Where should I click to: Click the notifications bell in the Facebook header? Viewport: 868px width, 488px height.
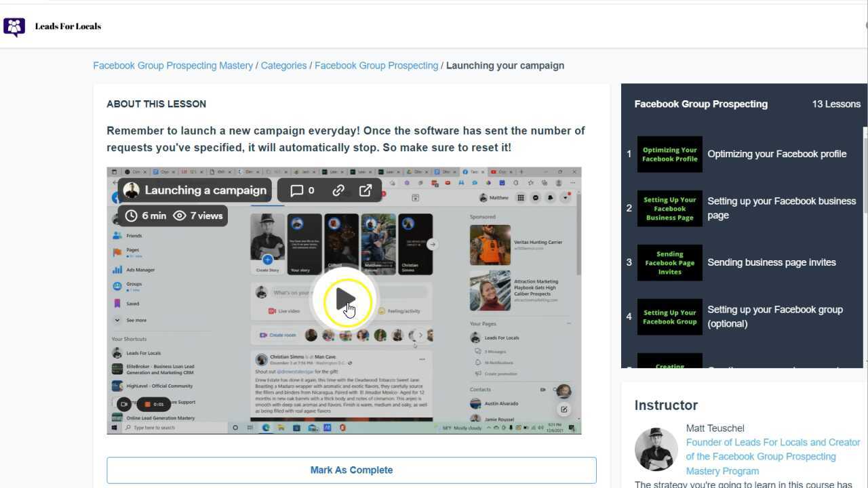point(549,196)
